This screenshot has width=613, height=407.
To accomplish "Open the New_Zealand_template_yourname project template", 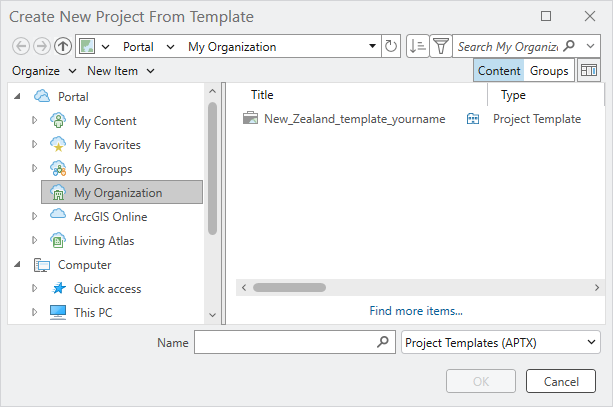I will [354, 119].
